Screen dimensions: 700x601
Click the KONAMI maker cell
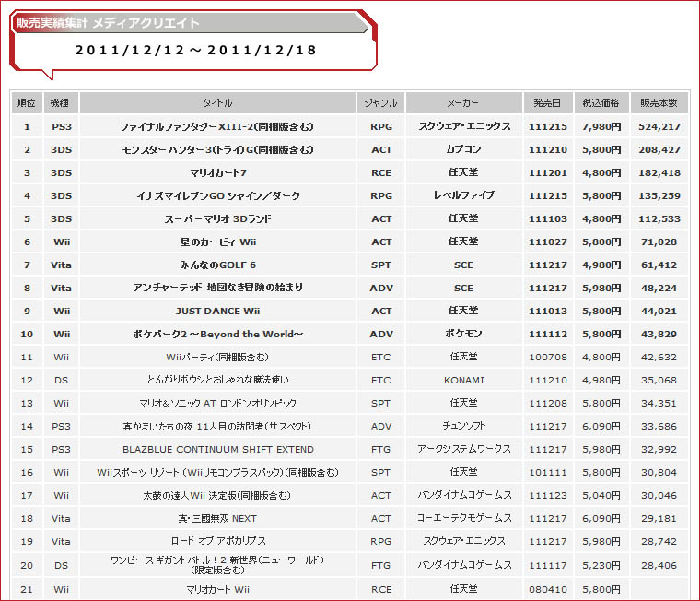[x=463, y=381]
